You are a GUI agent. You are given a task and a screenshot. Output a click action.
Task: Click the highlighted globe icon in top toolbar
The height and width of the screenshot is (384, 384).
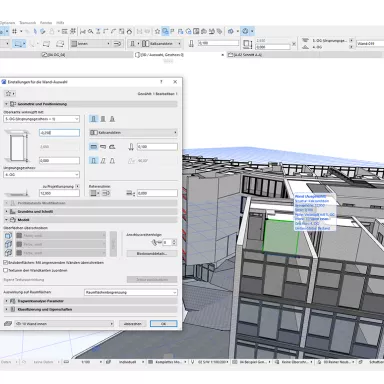click(245, 31)
